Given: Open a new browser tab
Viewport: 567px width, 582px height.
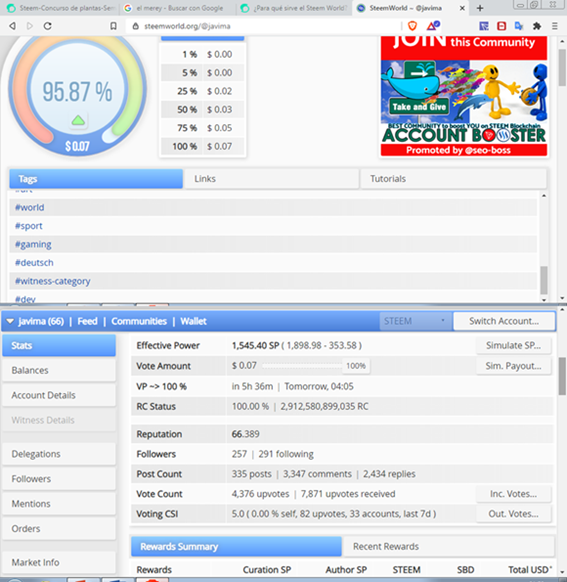Looking at the screenshot, I should click(480, 8).
